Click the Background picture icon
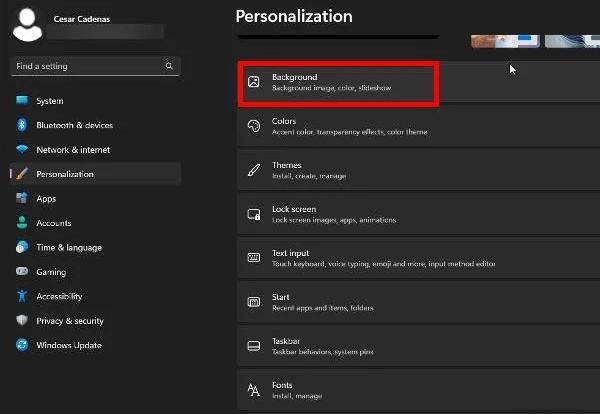600x414 pixels. [x=254, y=81]
